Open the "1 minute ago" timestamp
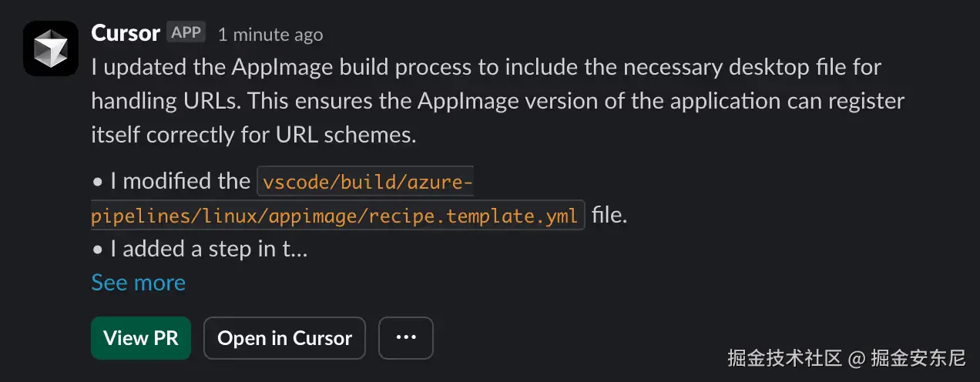This screenshot has width=980, height=382. click(270, 35)
